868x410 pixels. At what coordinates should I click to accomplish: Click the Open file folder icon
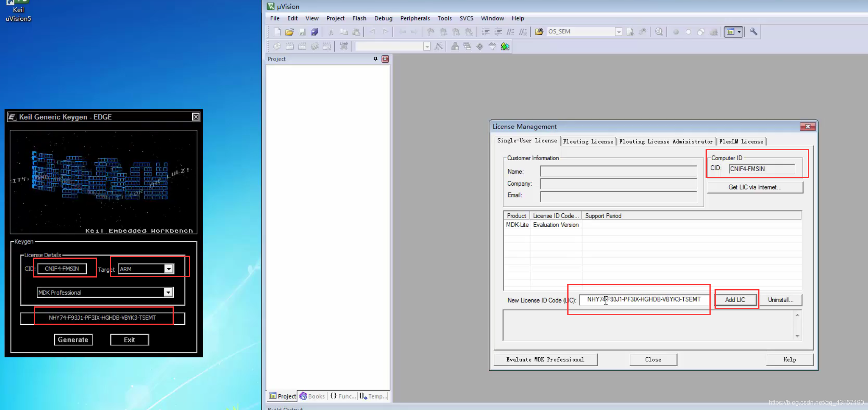(289, 32)
